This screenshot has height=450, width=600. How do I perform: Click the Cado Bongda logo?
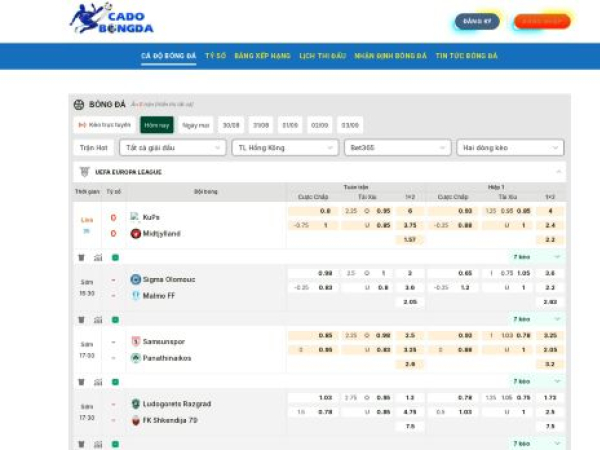point(111,18)
